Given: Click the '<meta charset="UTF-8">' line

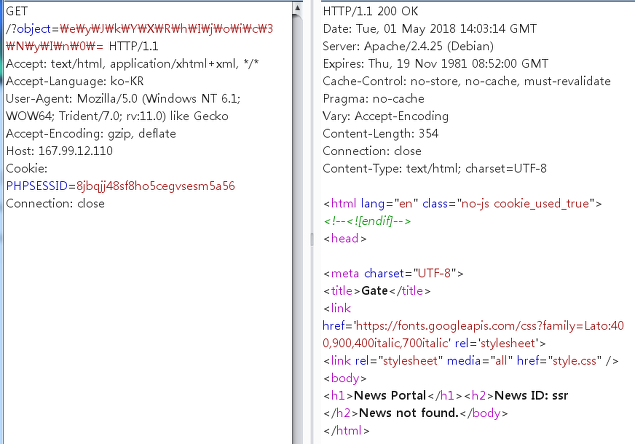Looking at the screenshot, I should tap(393, 273).
